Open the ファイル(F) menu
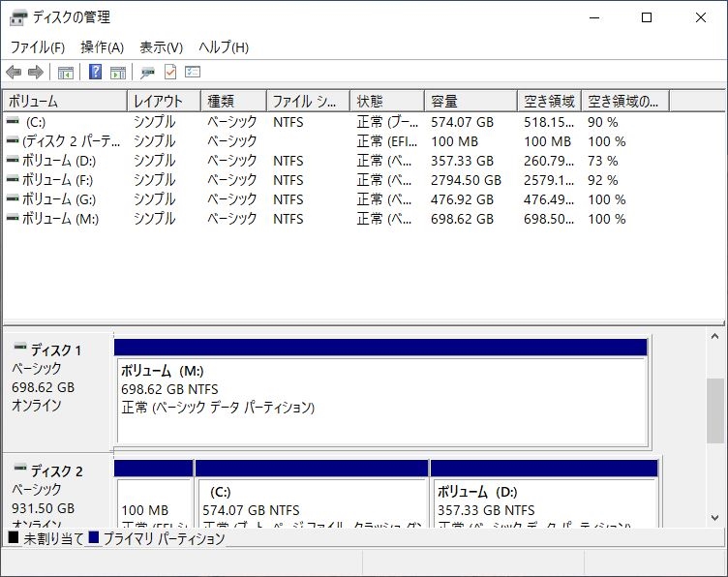728x577 pixels. point(37,46)
